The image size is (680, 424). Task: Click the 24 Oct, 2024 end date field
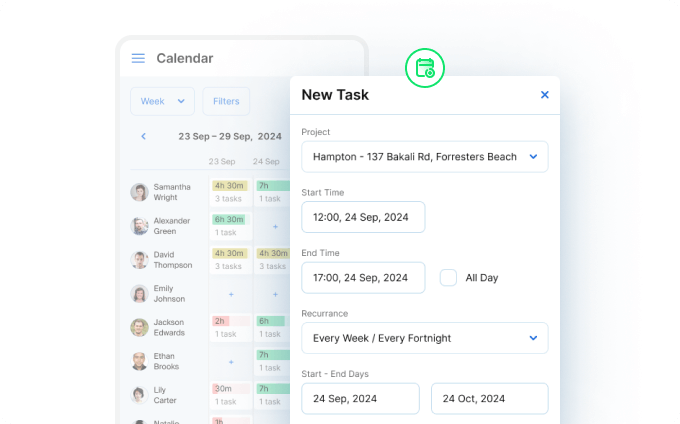pos(489,398)
